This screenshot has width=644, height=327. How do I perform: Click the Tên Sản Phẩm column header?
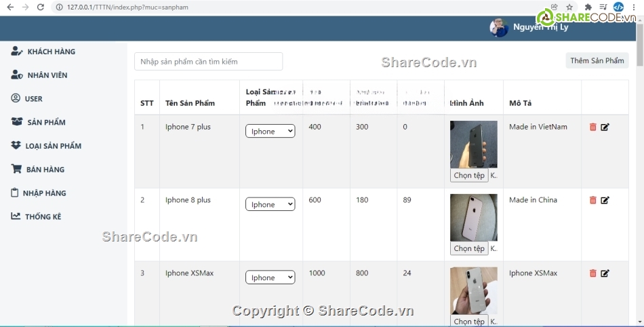190,103
